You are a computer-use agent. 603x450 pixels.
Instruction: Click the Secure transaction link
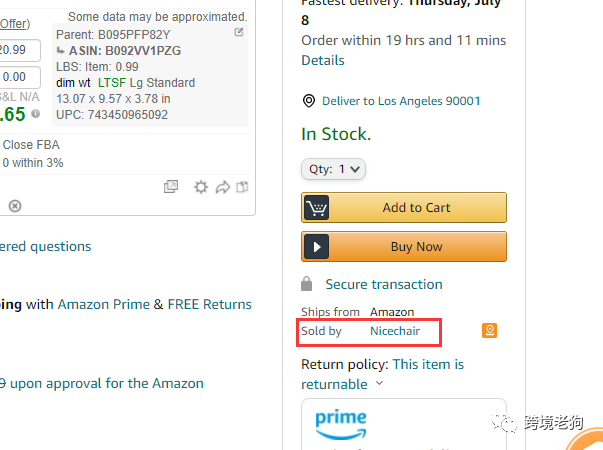click(384, 284)
